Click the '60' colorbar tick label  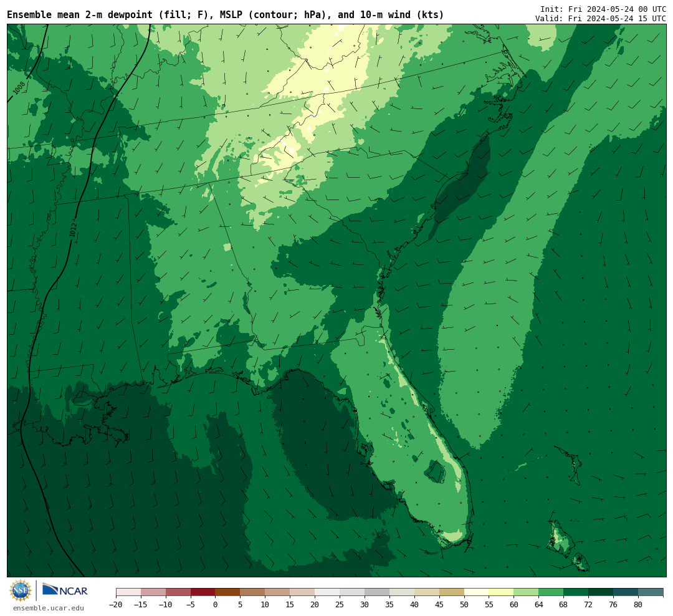[x=513, y=604]
